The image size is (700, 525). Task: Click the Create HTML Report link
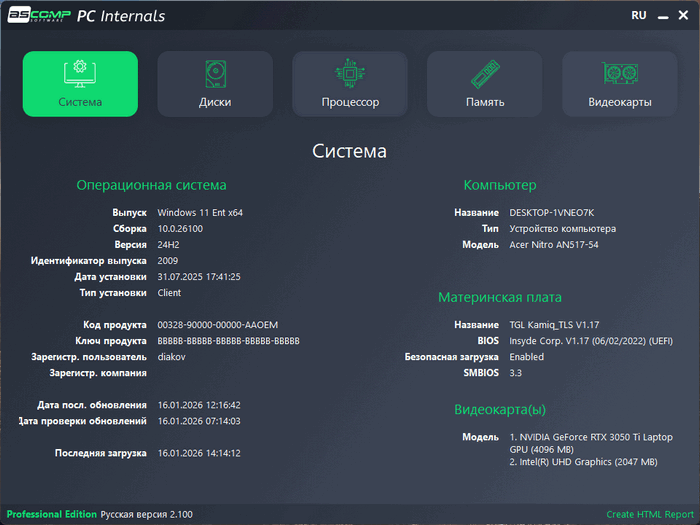(650, 514)
